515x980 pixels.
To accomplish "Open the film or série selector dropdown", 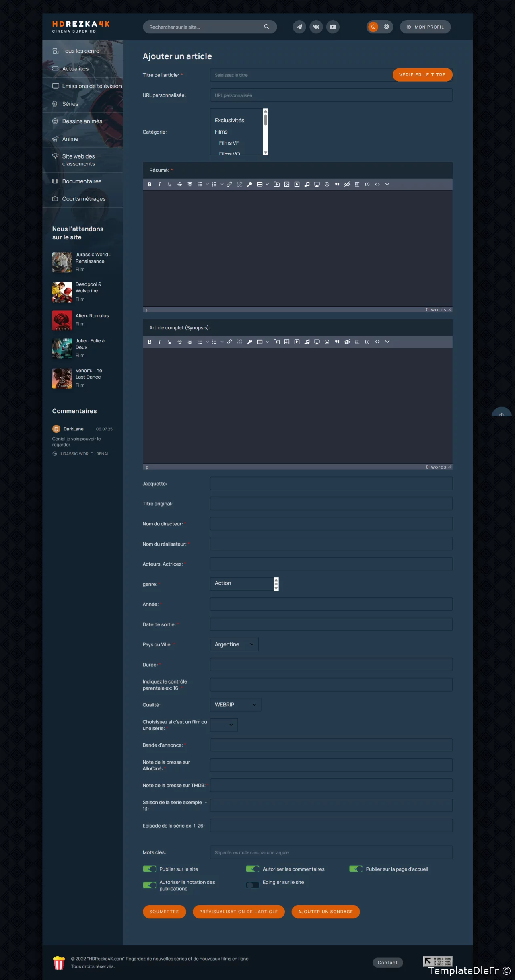I will [x=224, y=725].
